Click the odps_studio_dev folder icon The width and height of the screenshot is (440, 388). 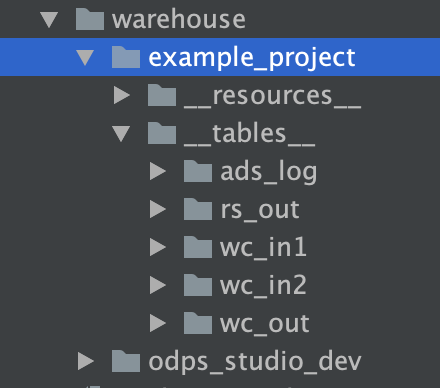pyautogui.click(x=126, y=361)
